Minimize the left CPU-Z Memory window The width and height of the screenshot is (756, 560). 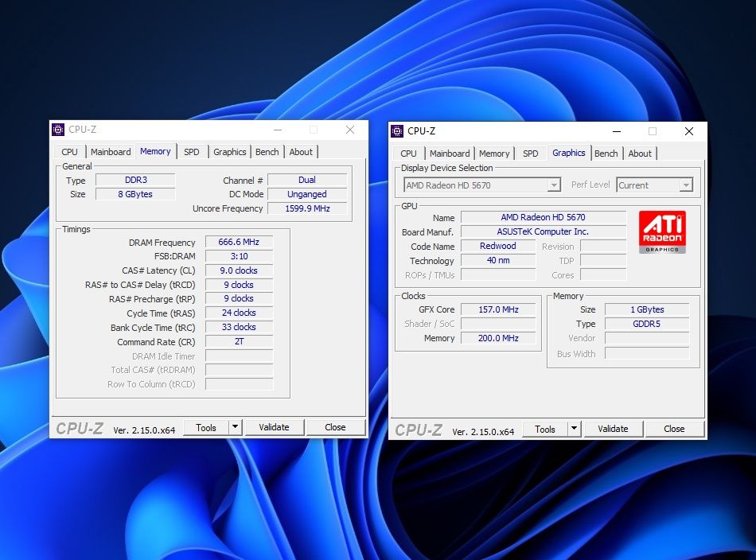pos(278,130)
